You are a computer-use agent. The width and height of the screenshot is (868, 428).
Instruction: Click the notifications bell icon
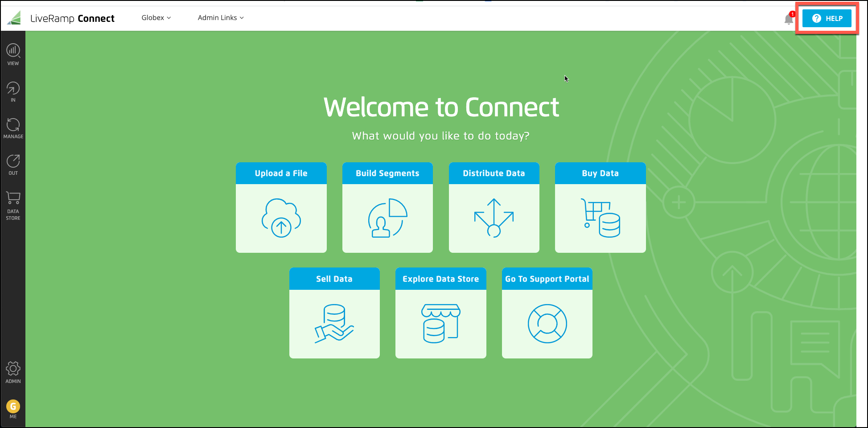coord(789,18)
